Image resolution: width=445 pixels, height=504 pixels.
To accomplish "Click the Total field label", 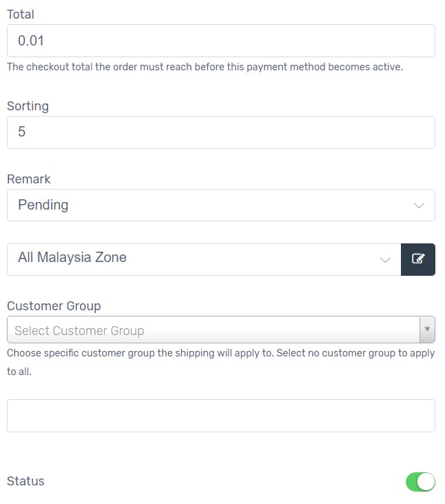I will click(21, 14).
